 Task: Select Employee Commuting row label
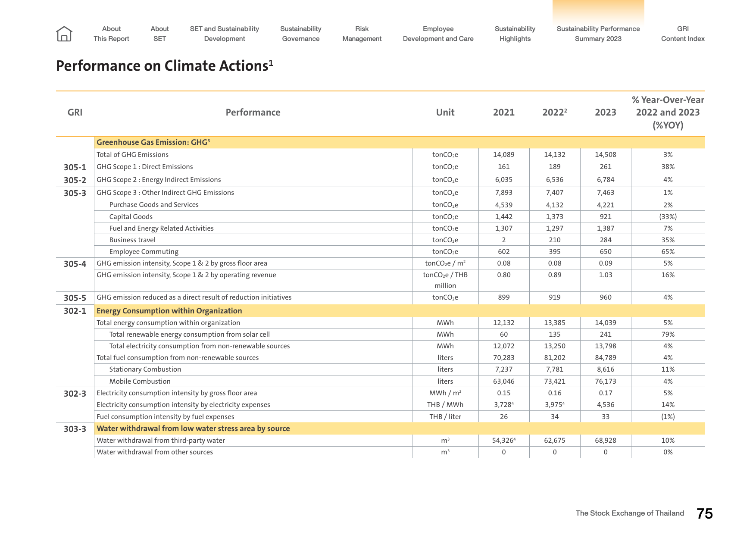[144, 252]
